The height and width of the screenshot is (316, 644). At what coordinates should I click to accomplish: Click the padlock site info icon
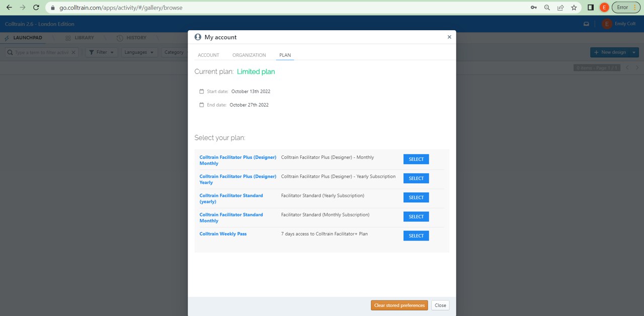[x=53, y=8]
